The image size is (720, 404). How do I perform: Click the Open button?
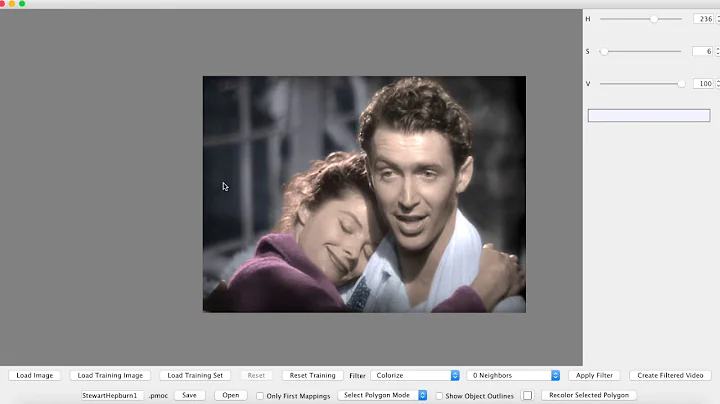point(231,395)
